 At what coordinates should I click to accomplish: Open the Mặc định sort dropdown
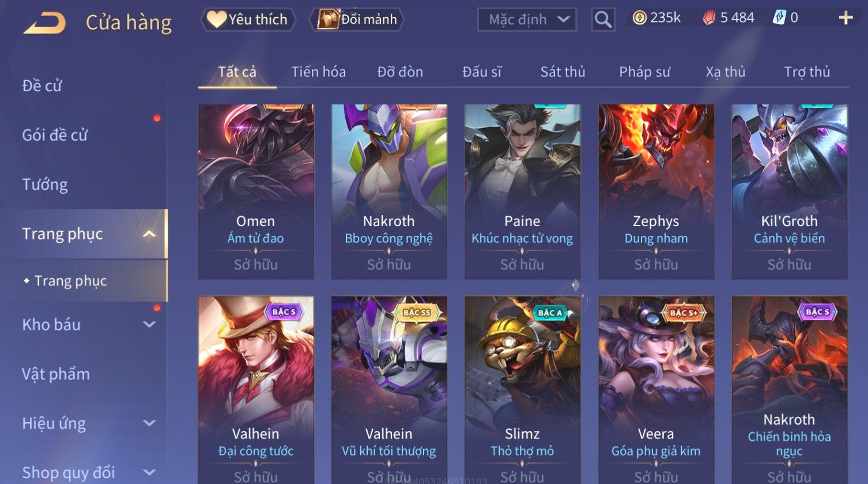coord(527,20)
